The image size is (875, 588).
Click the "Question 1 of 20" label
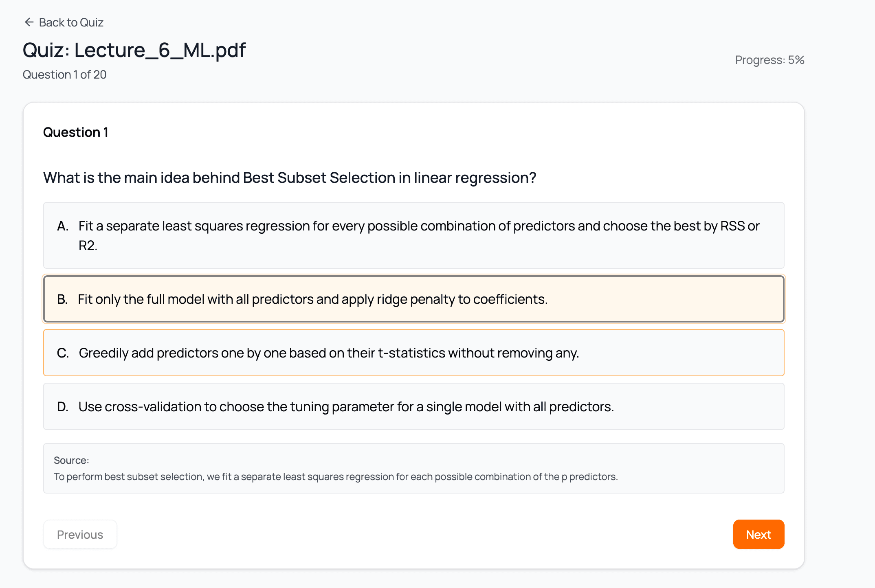click(65, 75)
